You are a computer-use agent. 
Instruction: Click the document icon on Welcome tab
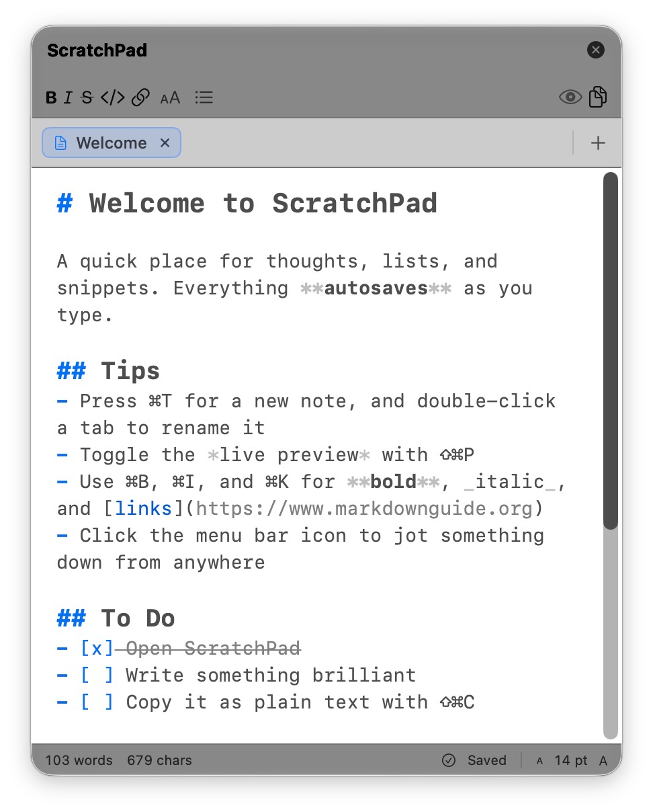60,143
